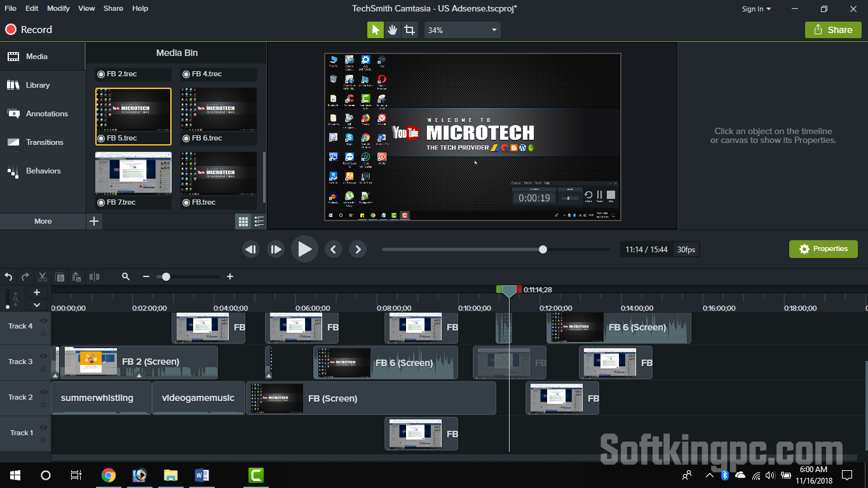
Task: Open the Edit menu
Action: click(32, 8)
